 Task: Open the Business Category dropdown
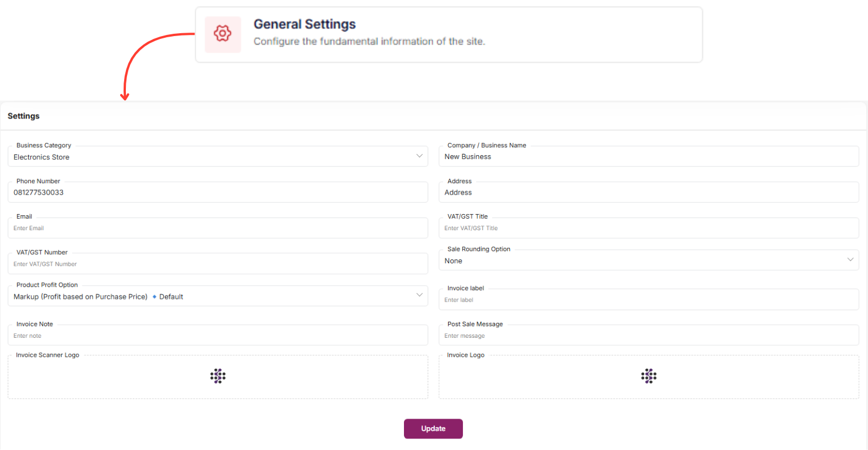[x=217, y=157]
